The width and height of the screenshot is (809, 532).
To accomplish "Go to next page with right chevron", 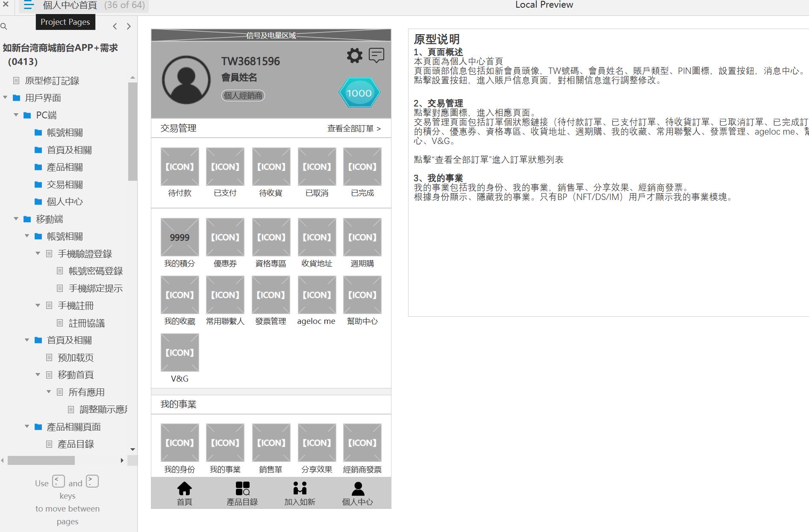I will pyautogui.click(x=129, y=26).
